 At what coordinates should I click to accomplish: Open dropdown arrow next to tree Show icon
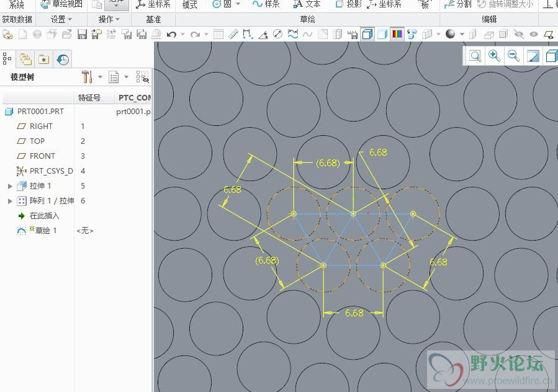pos(127,77)
